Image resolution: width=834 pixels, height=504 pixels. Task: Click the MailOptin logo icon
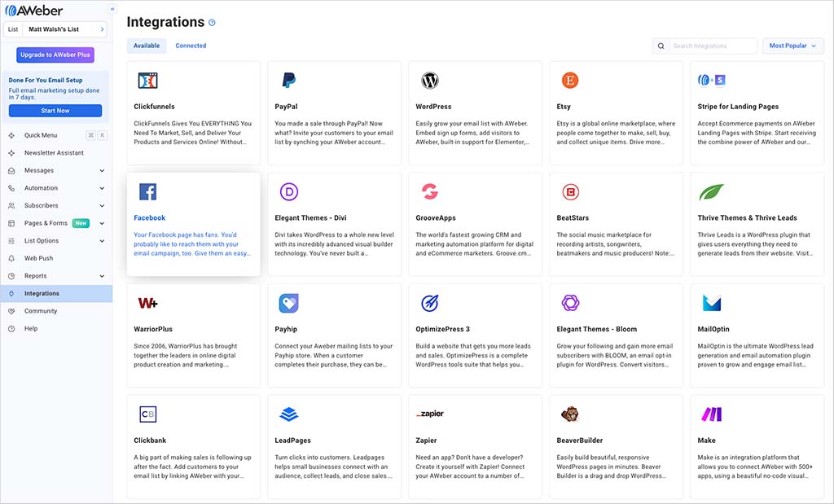pyautogui.click(x=712, y=303)
